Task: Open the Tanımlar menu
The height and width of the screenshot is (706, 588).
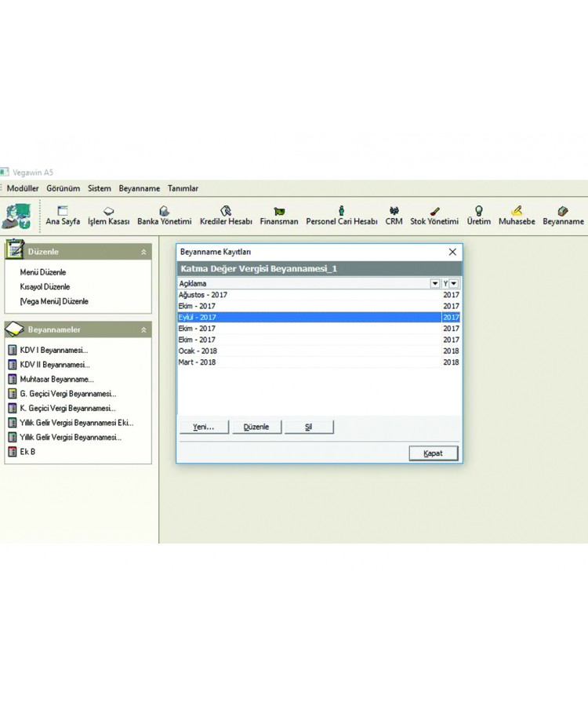Action: (x=183, y=188)
